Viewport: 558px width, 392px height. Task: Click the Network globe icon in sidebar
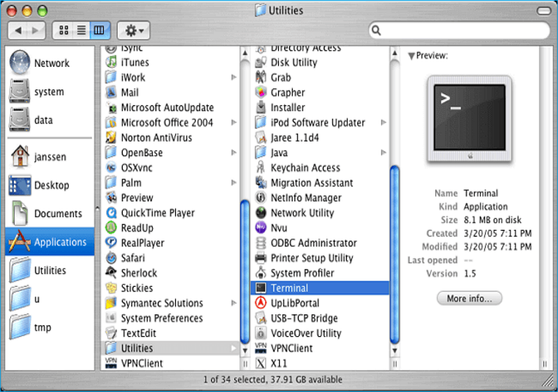[x=20, y=63]
